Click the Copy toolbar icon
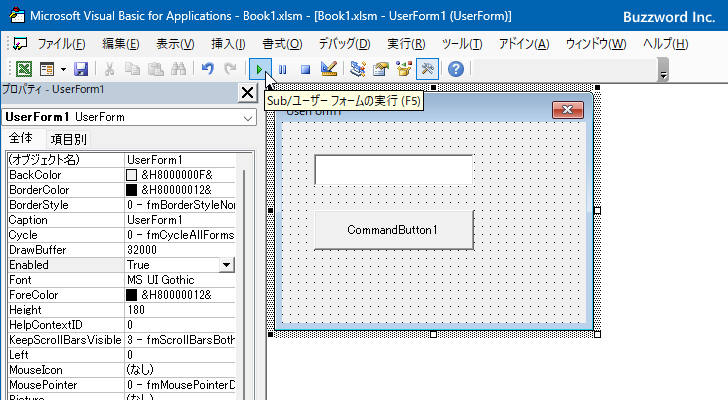 click(133, 69)
